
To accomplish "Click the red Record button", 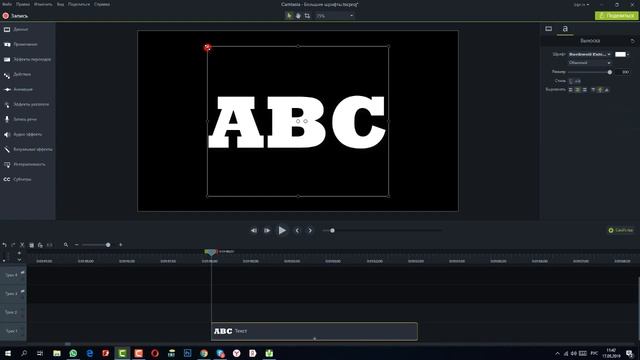I will [15, 16].
